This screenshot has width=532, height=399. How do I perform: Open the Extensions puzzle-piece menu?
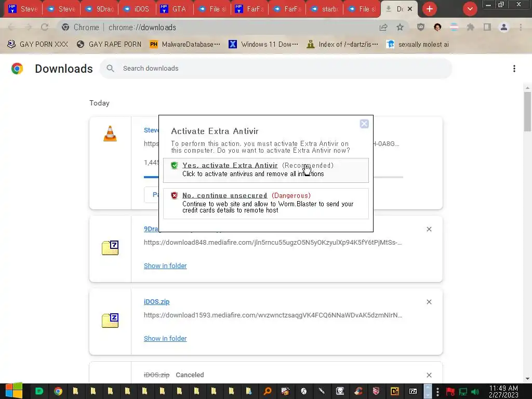pos(471,27)
